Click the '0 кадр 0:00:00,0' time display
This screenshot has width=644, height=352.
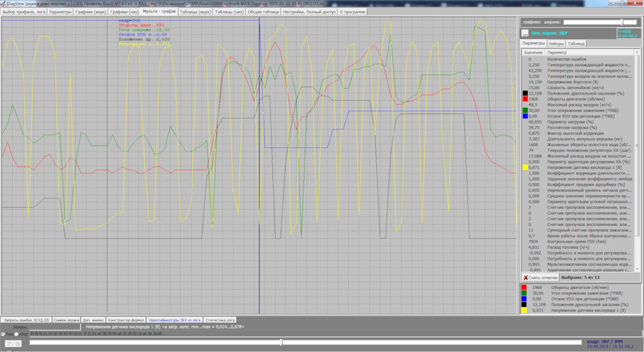[x=628, y=34]
